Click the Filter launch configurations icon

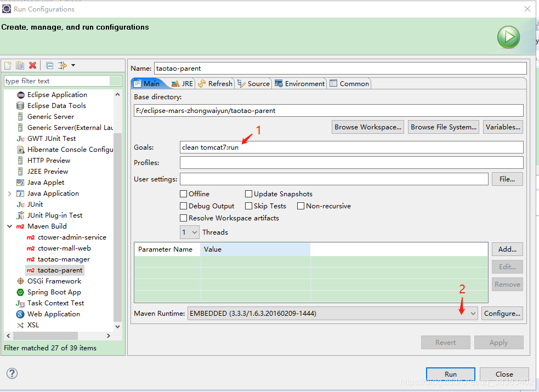pyautogui.click(x=62, y=65)
